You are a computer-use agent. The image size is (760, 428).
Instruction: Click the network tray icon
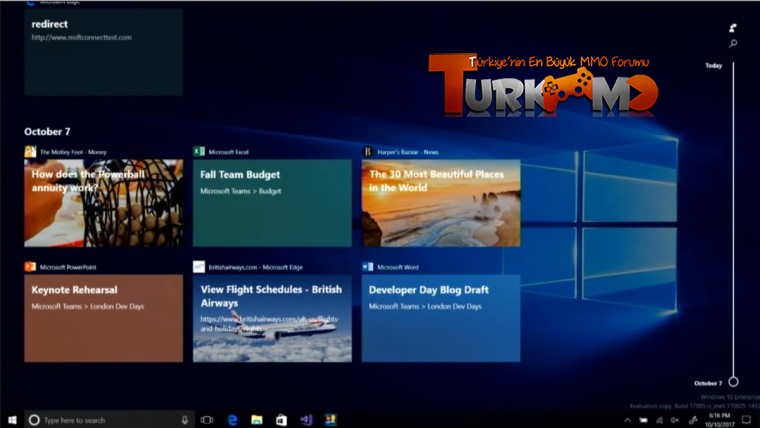[659, 420]
